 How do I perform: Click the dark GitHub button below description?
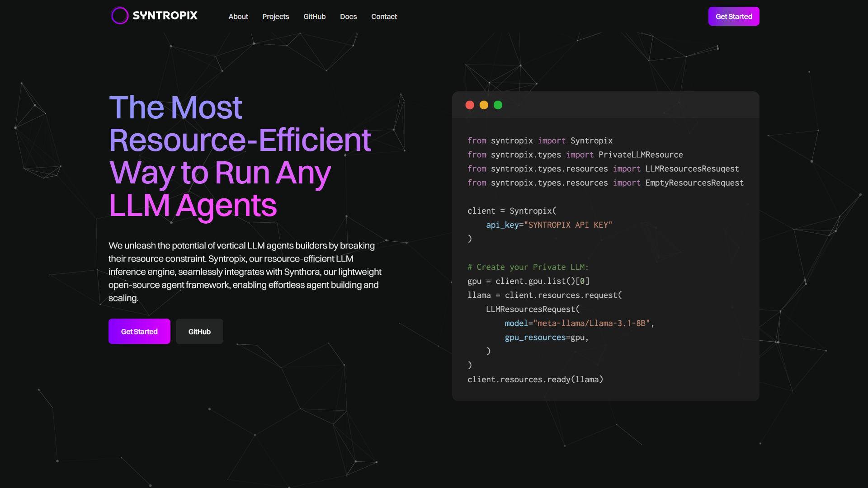tap(199, 331)
